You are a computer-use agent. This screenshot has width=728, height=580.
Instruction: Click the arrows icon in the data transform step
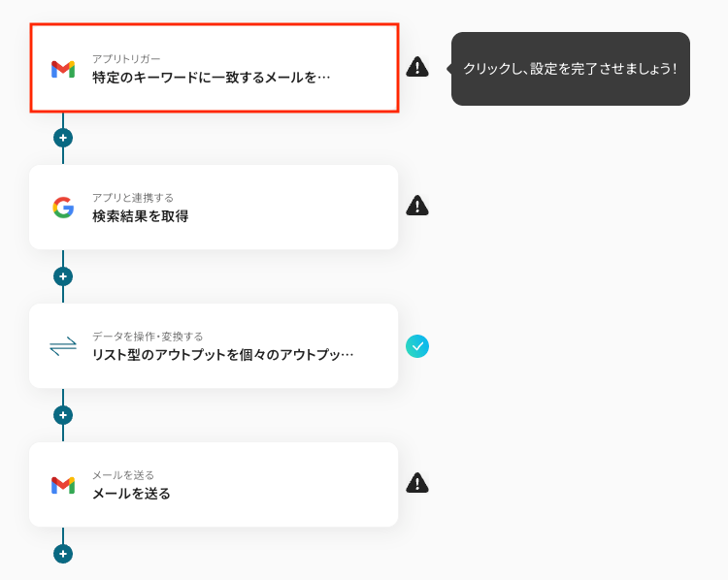[63, 346]
